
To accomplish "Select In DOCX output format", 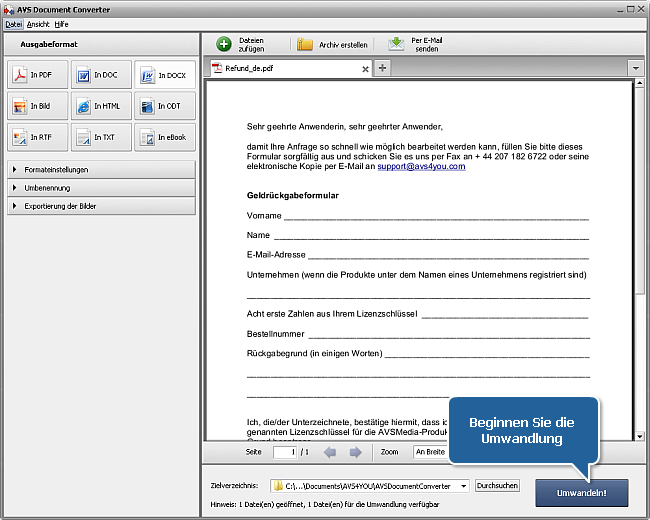I will coord(165,75).
